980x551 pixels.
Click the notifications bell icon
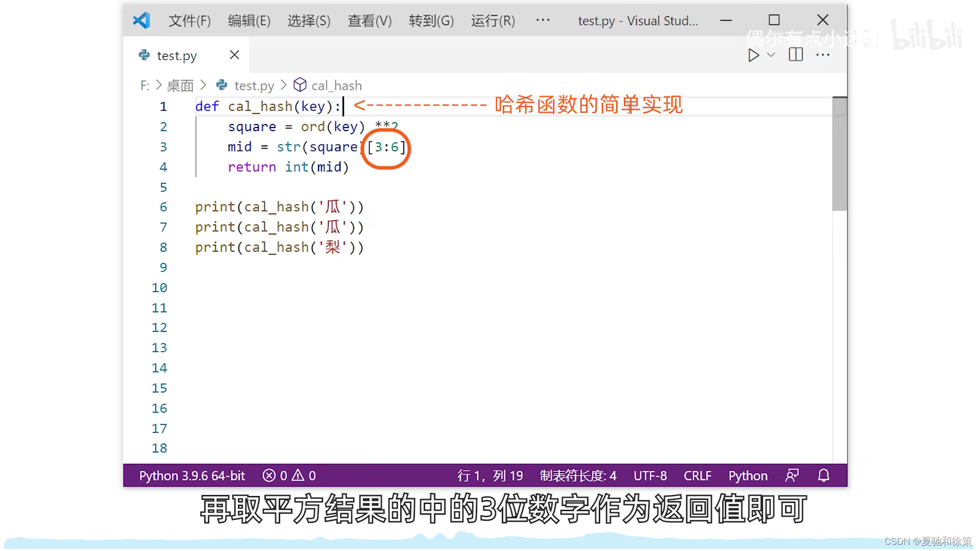click(x=823, y=475)
